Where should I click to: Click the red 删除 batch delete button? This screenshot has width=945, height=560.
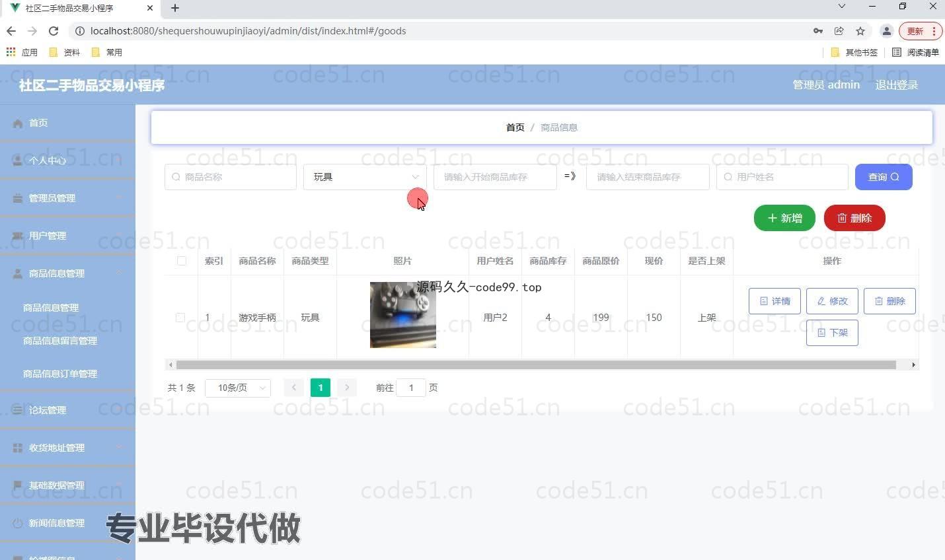point(854,218)
